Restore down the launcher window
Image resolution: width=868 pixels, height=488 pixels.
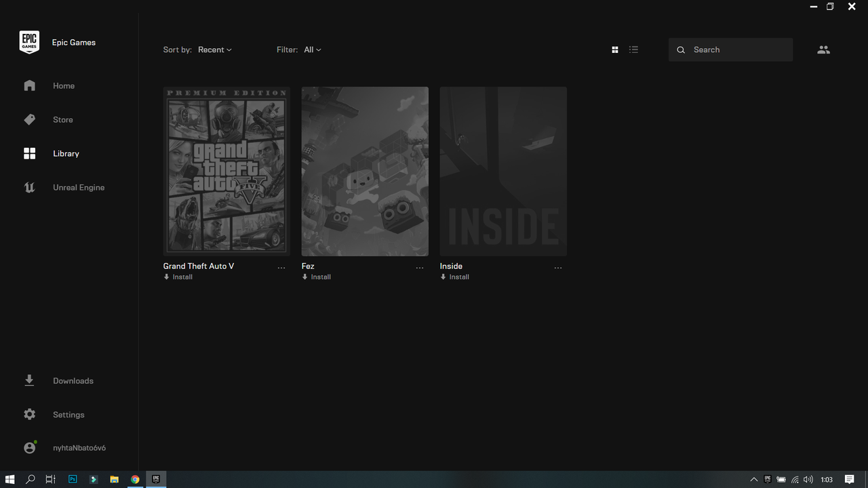pos(830,7)
